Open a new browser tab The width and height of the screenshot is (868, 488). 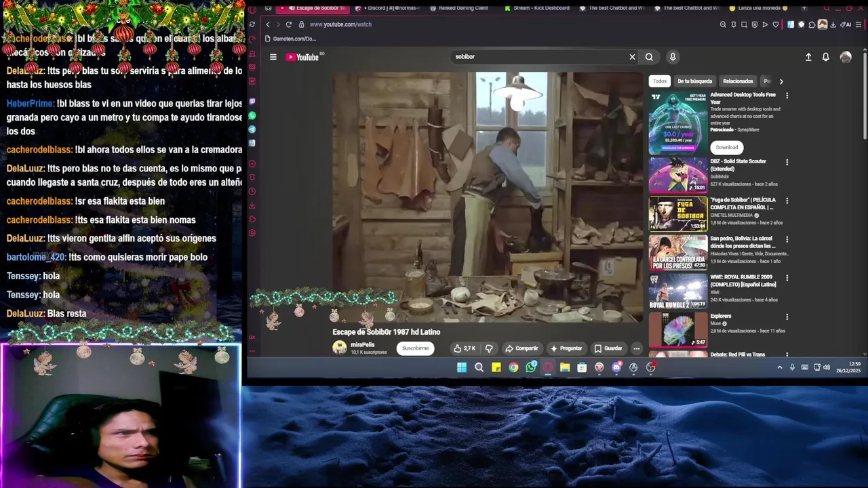click(x=804, y=8)
